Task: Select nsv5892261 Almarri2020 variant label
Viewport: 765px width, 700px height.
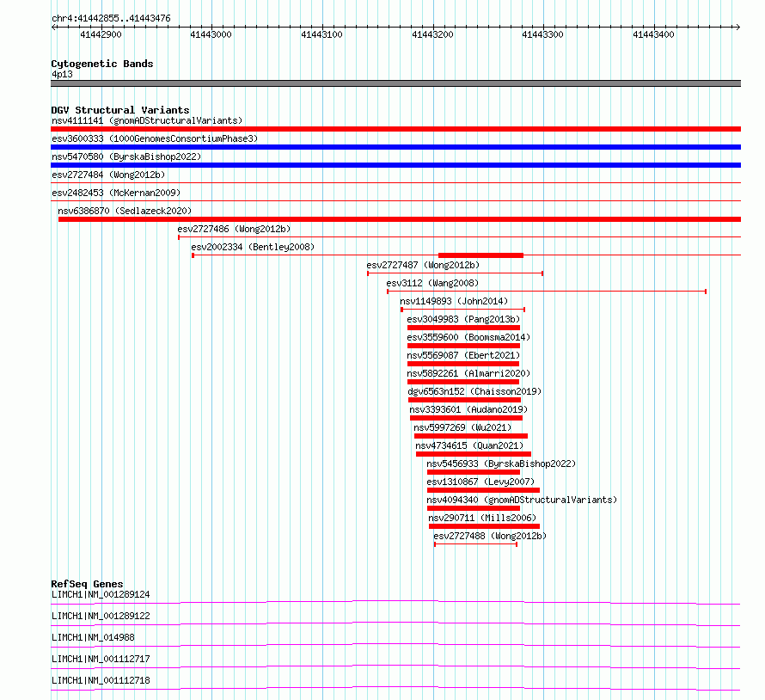Action: [468, 373]
